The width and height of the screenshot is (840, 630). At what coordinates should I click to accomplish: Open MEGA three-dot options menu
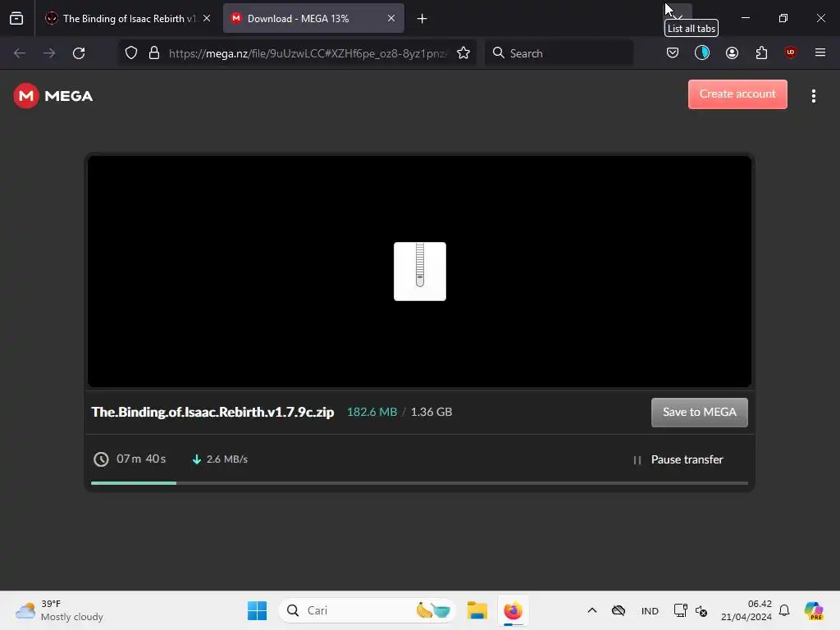814,96
